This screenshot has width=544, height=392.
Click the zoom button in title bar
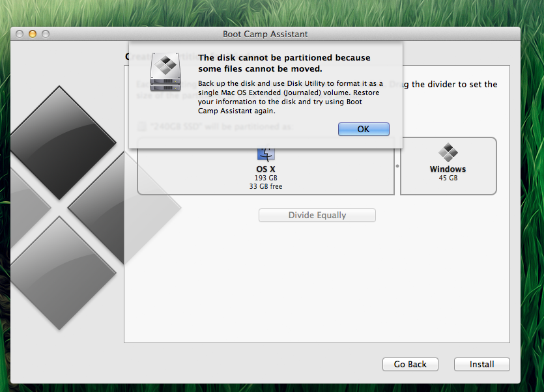46,34
